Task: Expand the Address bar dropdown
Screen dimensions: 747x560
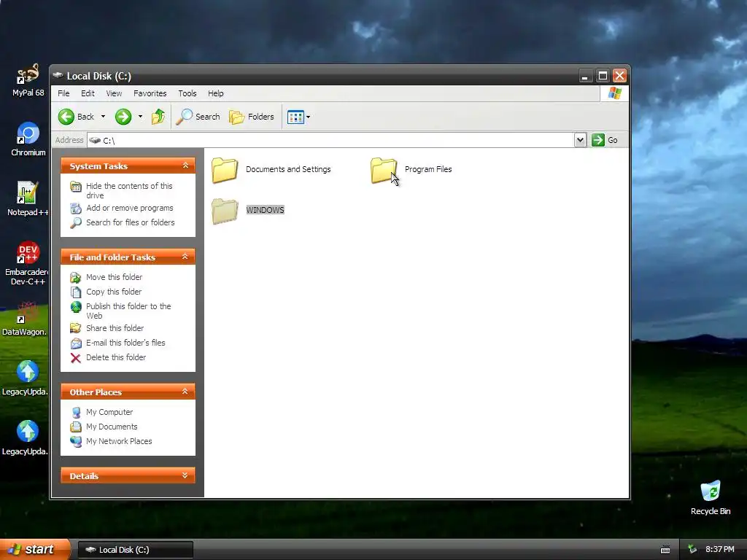Action: [x=580, y=140]
